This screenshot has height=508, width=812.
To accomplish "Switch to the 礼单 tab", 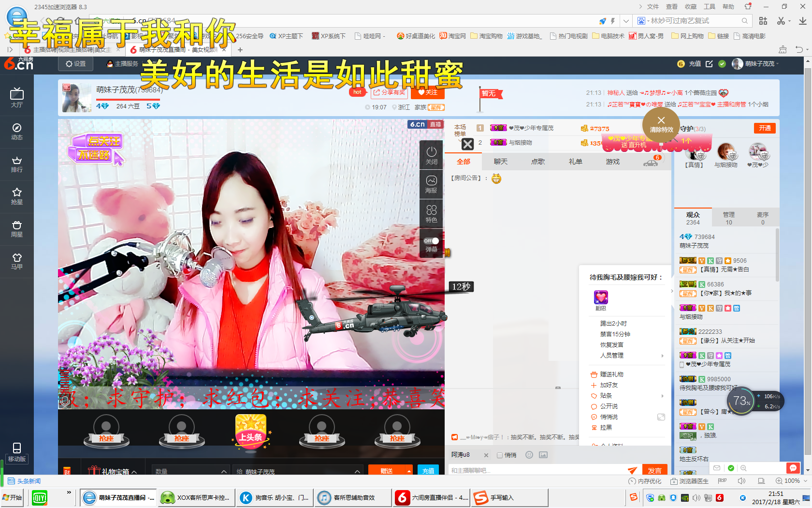I will (x=575, y=162).
